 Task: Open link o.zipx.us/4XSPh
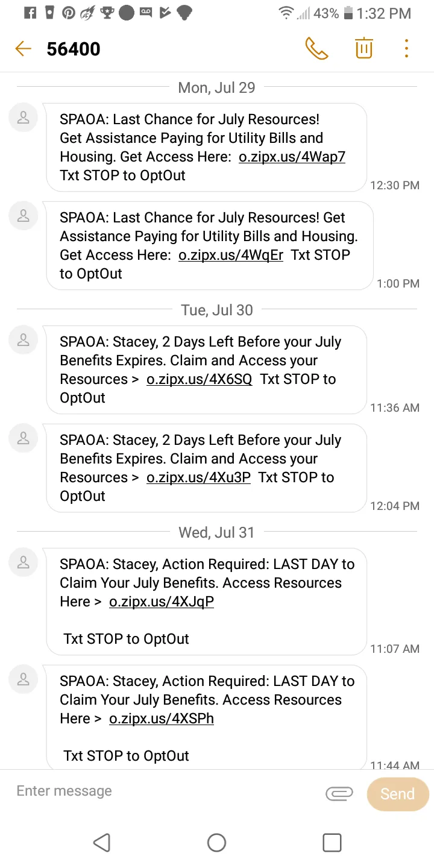(162, 719)
